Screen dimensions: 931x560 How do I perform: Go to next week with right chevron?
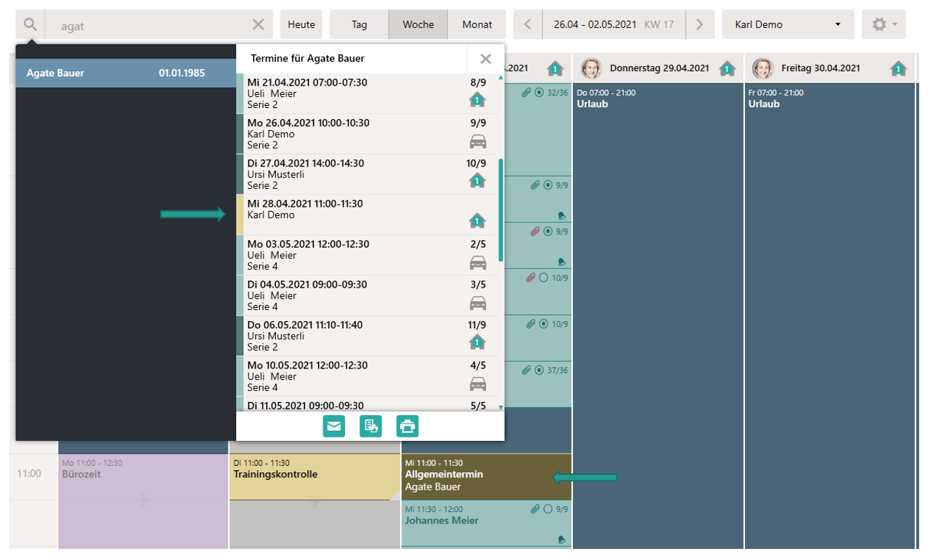[699, 24]
